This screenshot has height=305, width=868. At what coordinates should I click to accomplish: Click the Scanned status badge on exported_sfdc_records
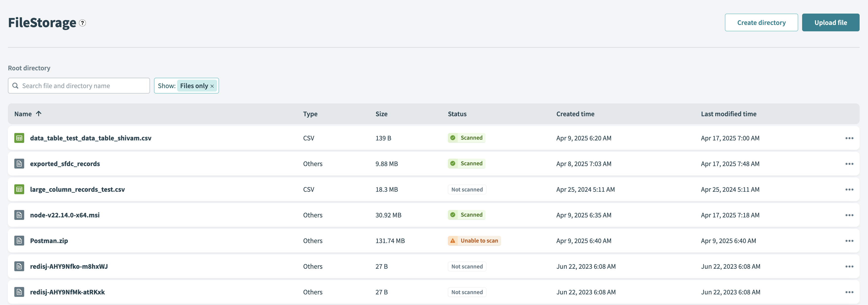466,163
